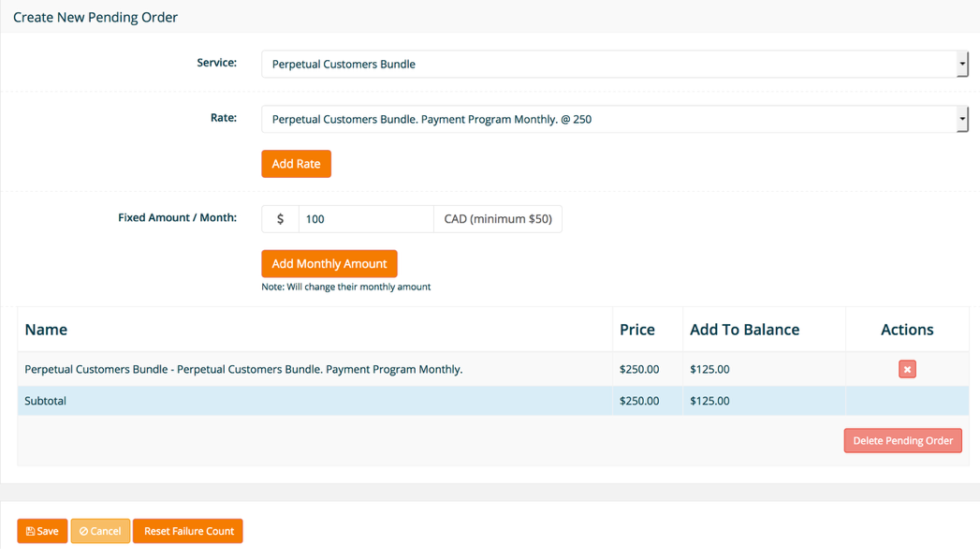The image size is (980, 560).
Task: Click the Perpetual Customers Bundle row name
Action: (x=243, y=369)
